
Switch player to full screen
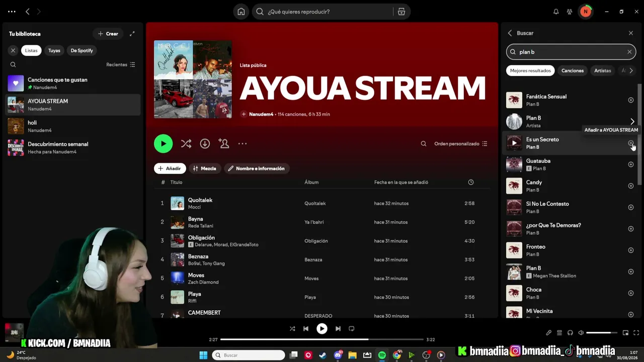636,333
